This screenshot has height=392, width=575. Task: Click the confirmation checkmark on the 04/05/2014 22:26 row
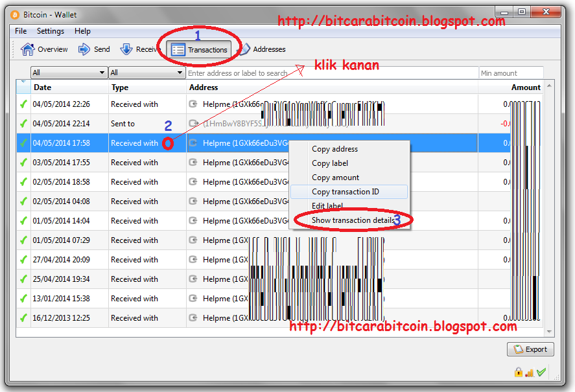click(x=23, y=104)
